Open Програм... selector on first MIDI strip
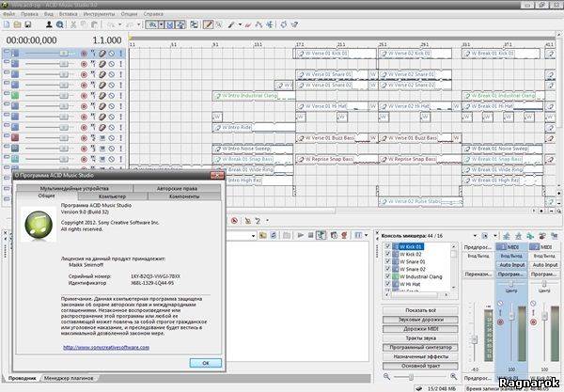564x392 pixels. (512, 274)
